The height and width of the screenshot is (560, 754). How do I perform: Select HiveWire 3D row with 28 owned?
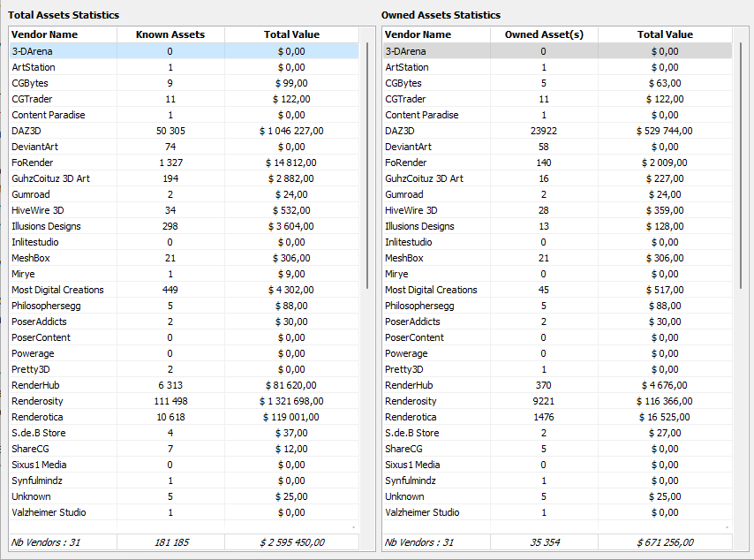(558, 210)
